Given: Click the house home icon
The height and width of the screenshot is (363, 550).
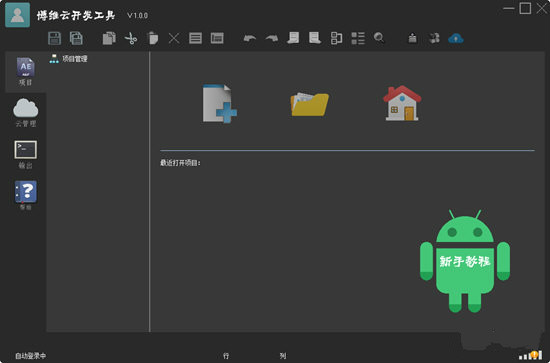Looking at the screenshot, I should (x=402, y=103).
